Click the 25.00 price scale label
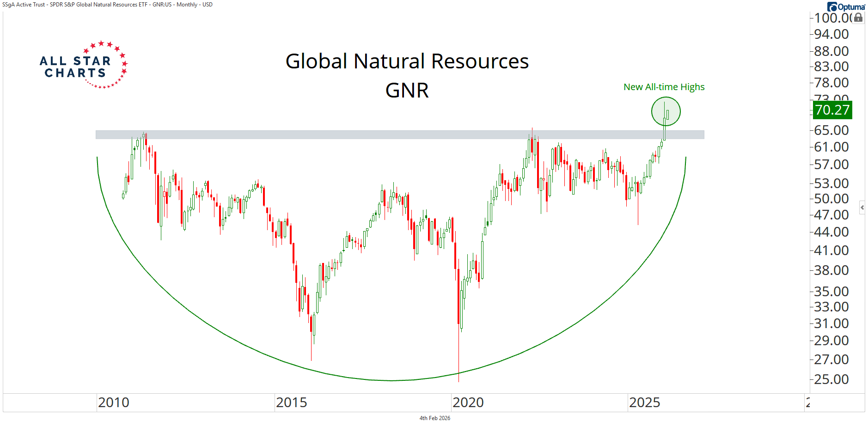 [x=831, y=379]
